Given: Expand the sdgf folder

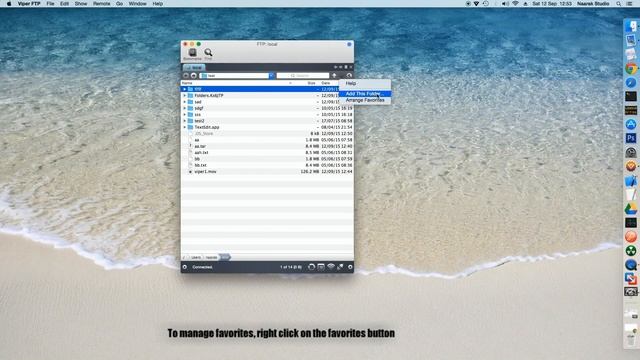Looking at the screenshot, I should (184, 108).
